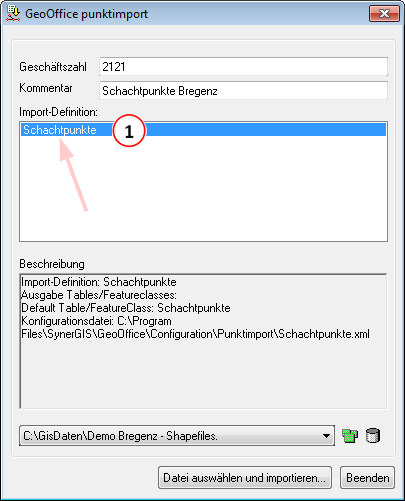Click the red annotation circle numbered 1
This screenshot has width=405, height=501.
coord(129,131)
